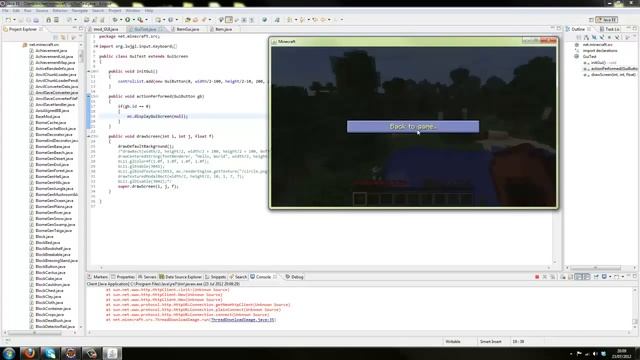Terminate the running console process
The height and width of the screenshot is (360, 640).
point(537,277)
